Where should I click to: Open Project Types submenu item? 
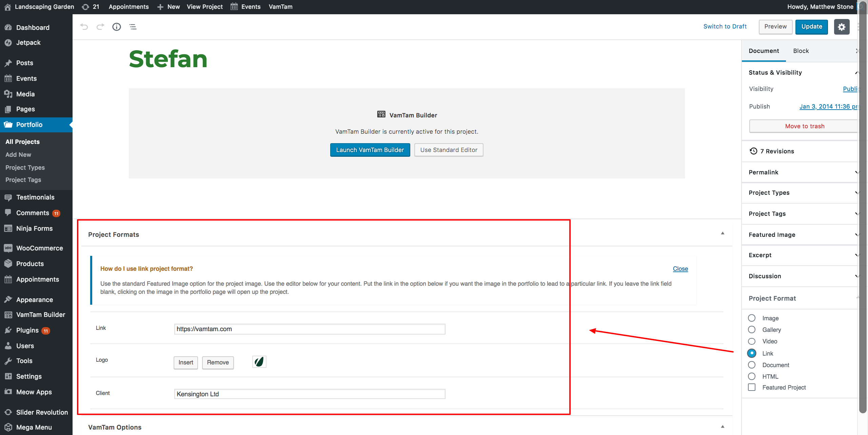click(25, 167)
